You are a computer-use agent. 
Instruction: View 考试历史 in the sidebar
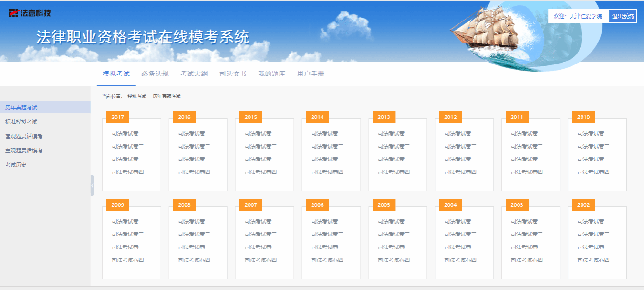(45, 165)
